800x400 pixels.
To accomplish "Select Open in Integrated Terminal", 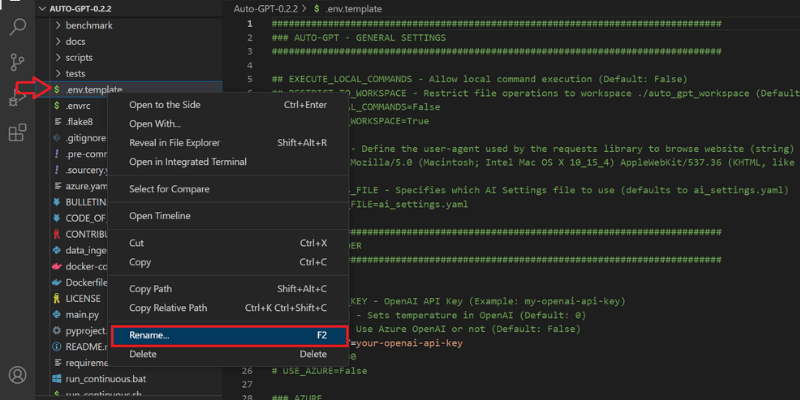I will tap(228, 162).
